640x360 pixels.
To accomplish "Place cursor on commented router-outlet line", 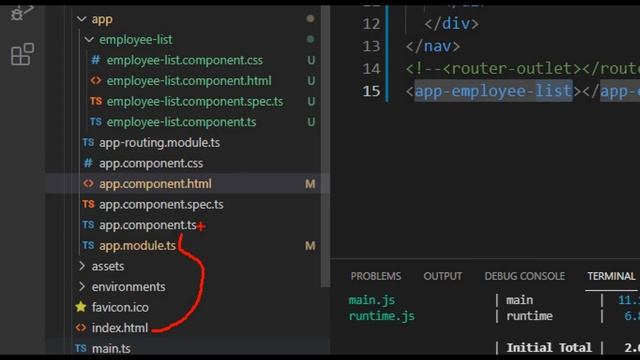I will pos(522,69).
